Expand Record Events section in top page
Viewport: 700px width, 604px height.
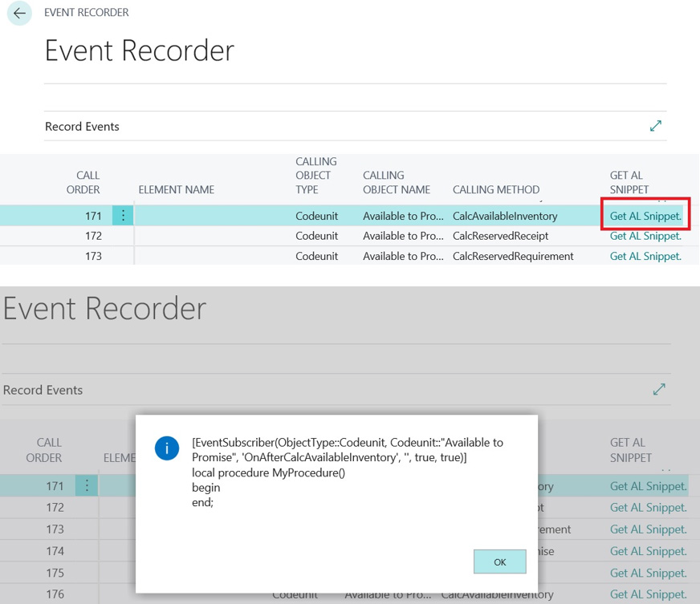[655, 126]
